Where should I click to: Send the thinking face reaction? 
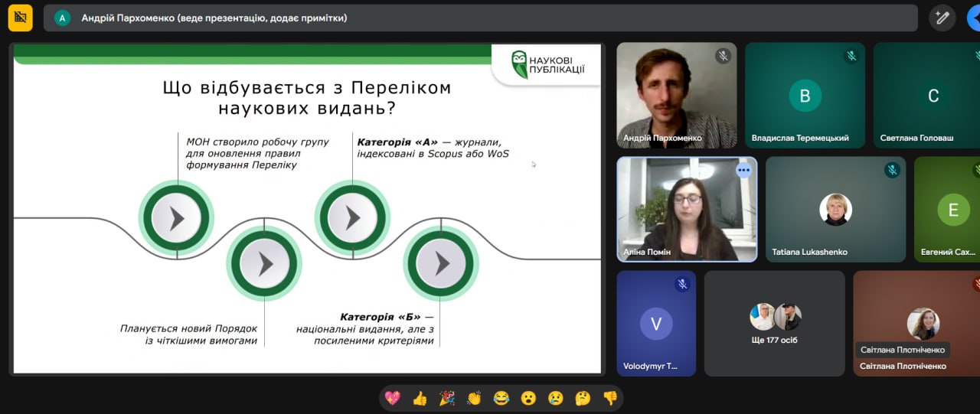point(583,398)
